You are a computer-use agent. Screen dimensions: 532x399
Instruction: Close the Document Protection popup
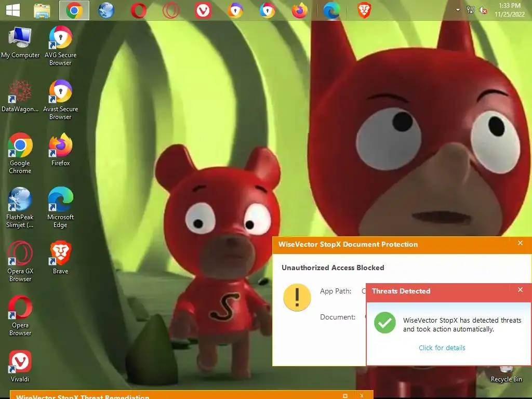(x=520, y=243)
